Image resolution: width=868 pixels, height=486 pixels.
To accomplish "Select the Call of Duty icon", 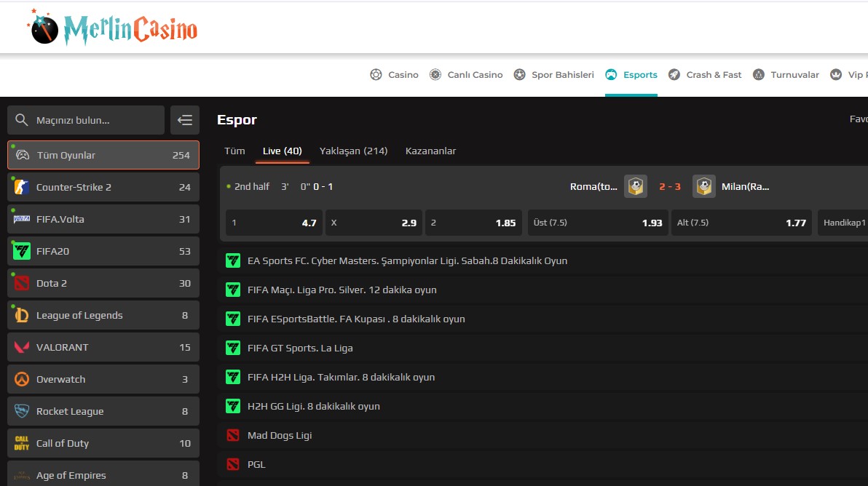I will tap(22, 443).
